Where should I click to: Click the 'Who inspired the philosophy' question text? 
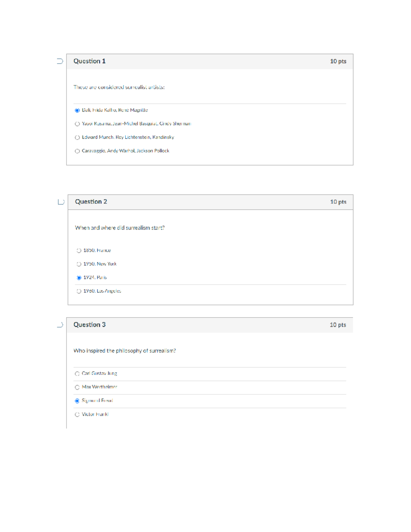pyautogui.click(x=125, y=351)
